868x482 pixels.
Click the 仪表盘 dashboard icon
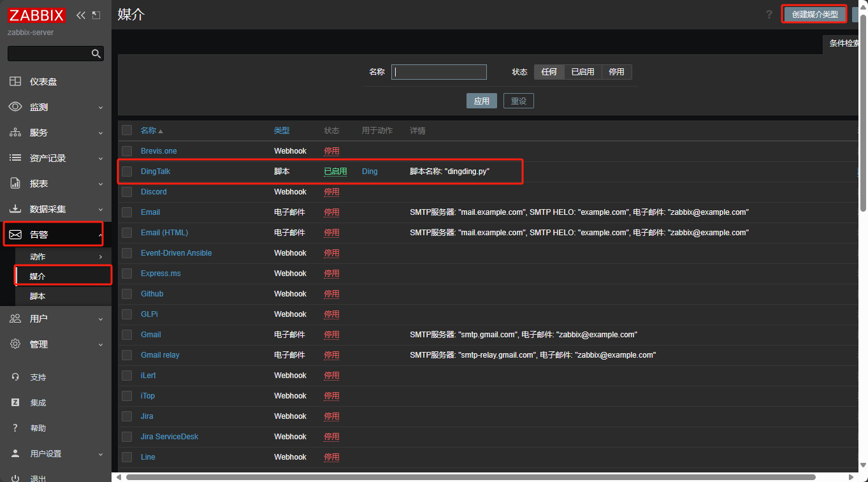click(x=15, y=82)
